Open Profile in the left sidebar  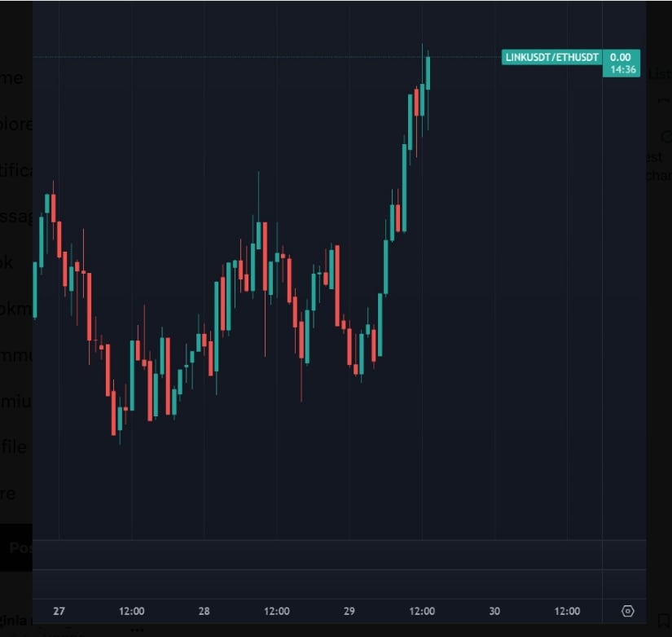click(x=15, y=446)
